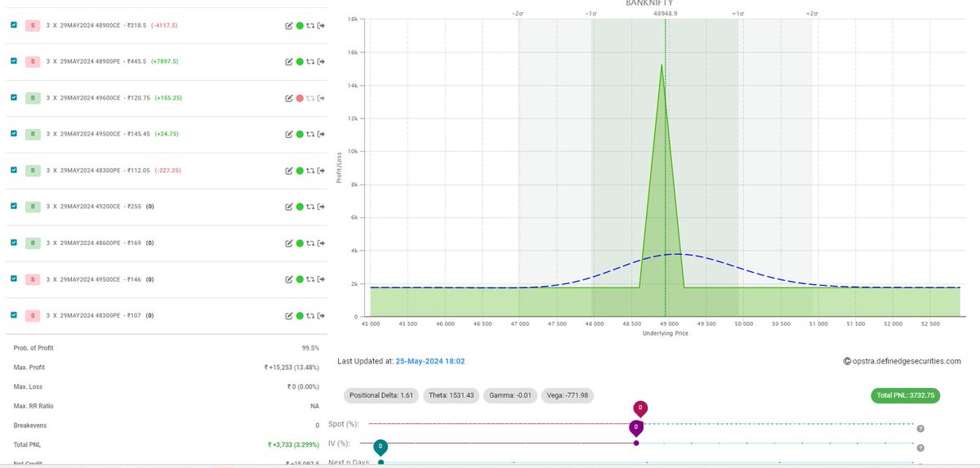The height and width of the screenshot is (468, 980).
Task: Click green status dot on 48900PE row
Action: (x=300, y=62)
